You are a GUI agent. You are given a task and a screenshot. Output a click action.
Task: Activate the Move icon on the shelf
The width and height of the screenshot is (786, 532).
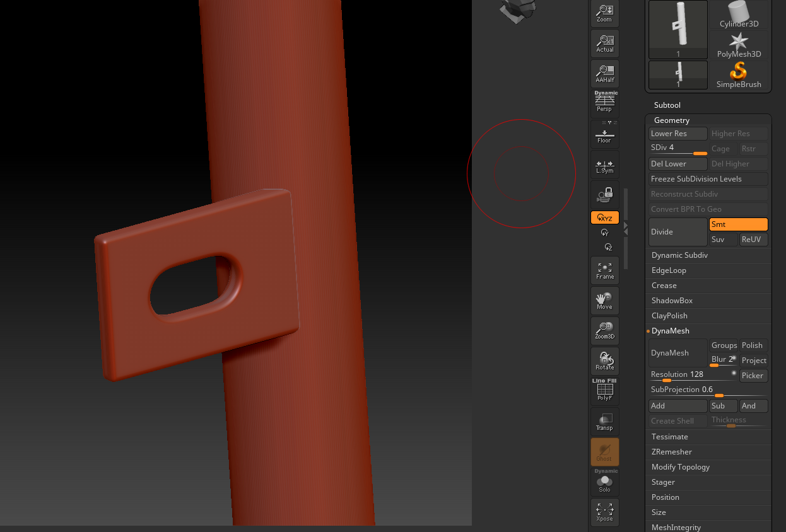604,301
